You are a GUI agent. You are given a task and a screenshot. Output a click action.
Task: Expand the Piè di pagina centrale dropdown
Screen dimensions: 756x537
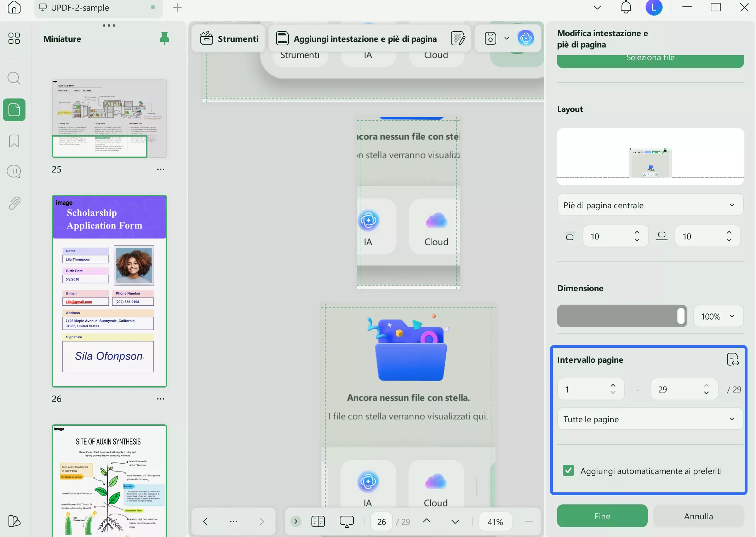(x=650, y=205)
